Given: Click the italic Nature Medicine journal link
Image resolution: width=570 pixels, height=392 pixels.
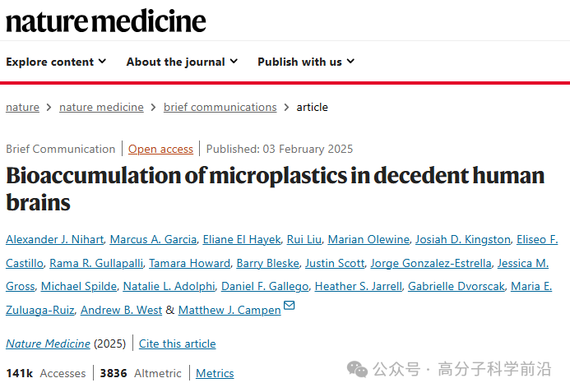Looking at the screenshot, I should [48, 344].
